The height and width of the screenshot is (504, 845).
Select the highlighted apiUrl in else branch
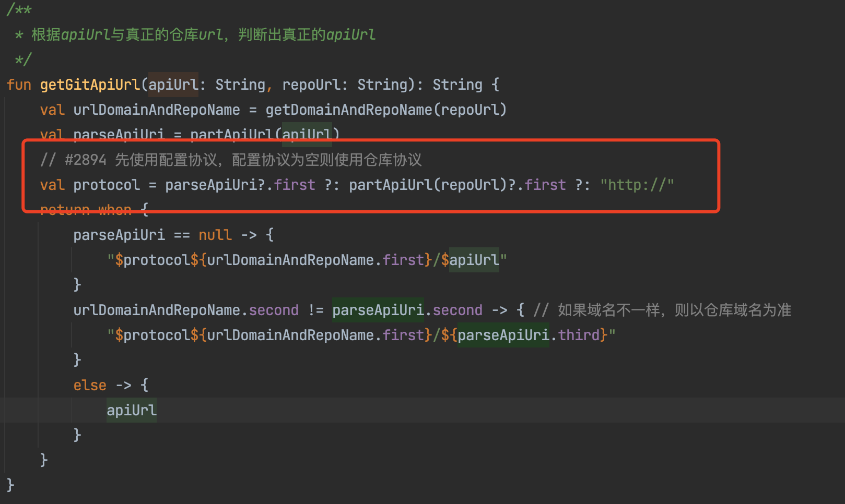click(131, 410)
